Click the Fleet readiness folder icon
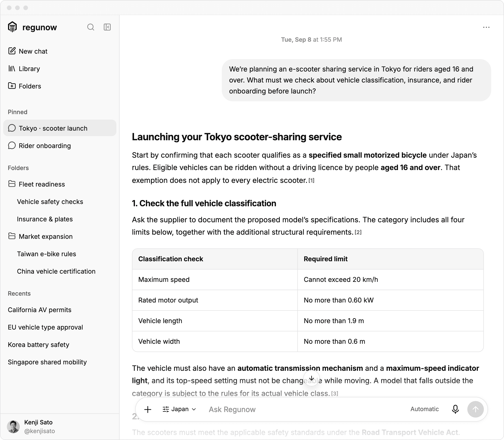The width and height of the screenshot is (504, 440). 12,184
